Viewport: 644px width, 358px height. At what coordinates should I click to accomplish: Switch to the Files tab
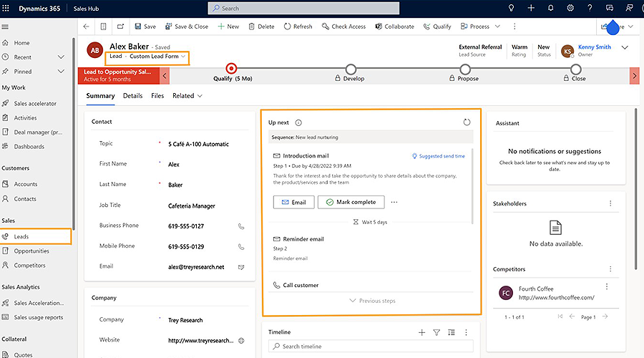[x=157, y=96]
